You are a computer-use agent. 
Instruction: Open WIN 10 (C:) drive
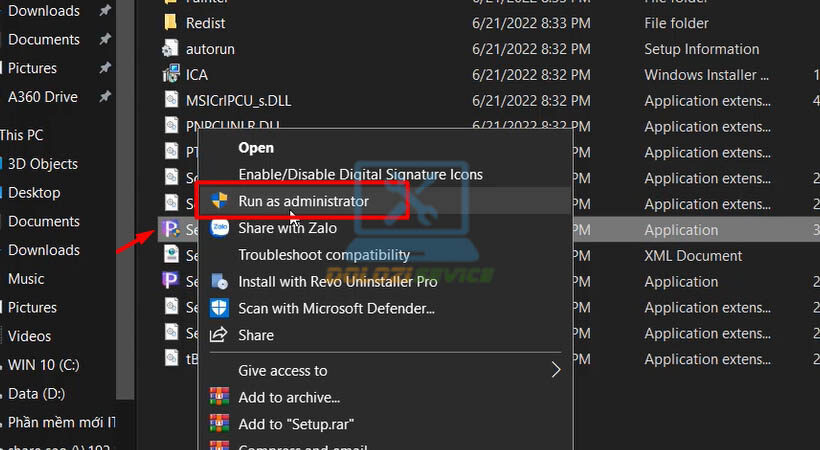pyautogui.click(x=43, y=365)
